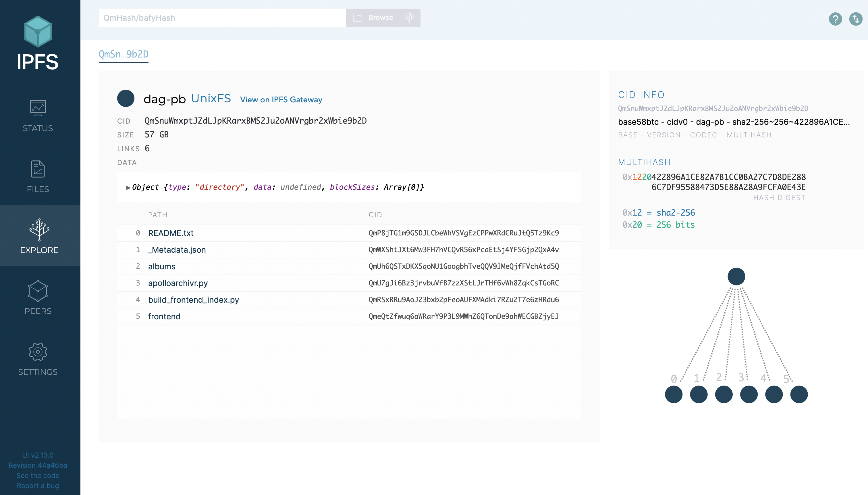
Task: Go to SETTINGS in the sidebar
Action: pyautogui.click(x=38, y=372)
